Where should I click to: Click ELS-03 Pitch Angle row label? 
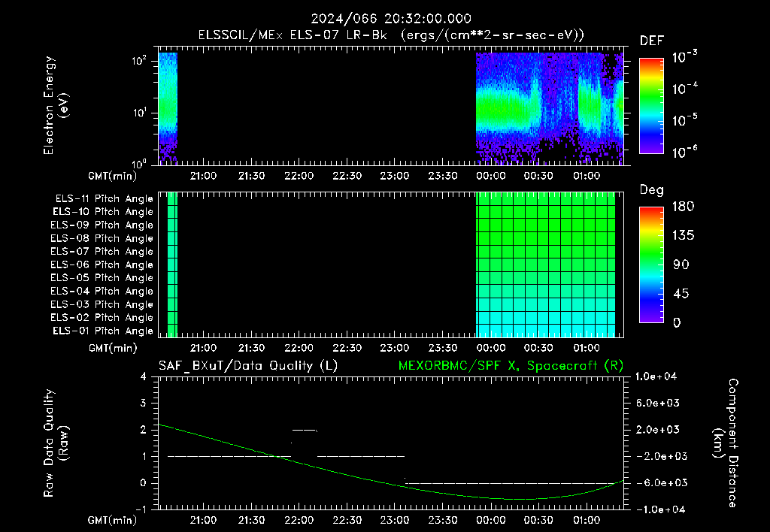[x=102, y=304]
